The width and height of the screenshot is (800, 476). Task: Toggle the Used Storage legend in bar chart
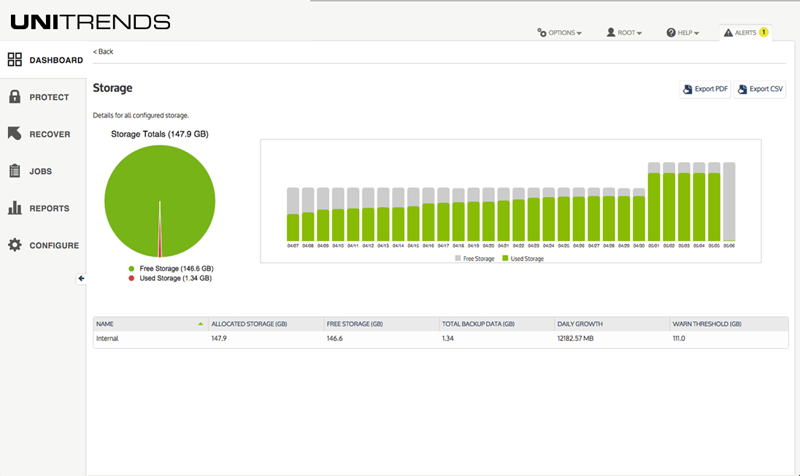pyautogui.click(x=523, y=259)
